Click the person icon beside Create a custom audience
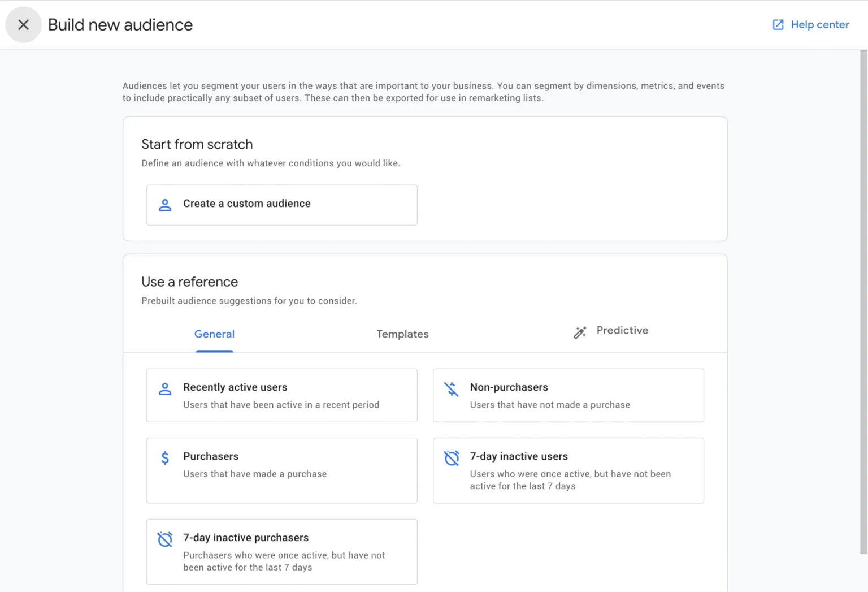The image size is (868, 592). click(165, 205)
